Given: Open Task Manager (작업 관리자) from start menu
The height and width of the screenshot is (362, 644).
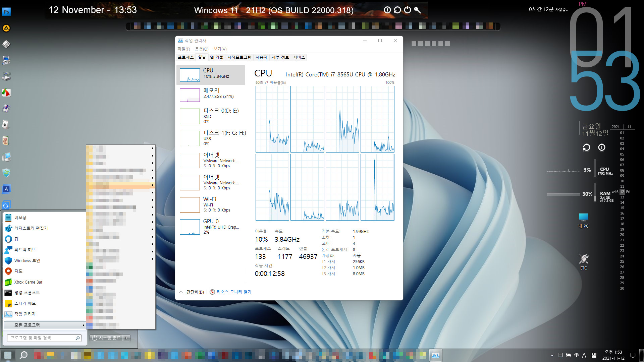Looking at the screenshot, I should (x=44, y=314).
